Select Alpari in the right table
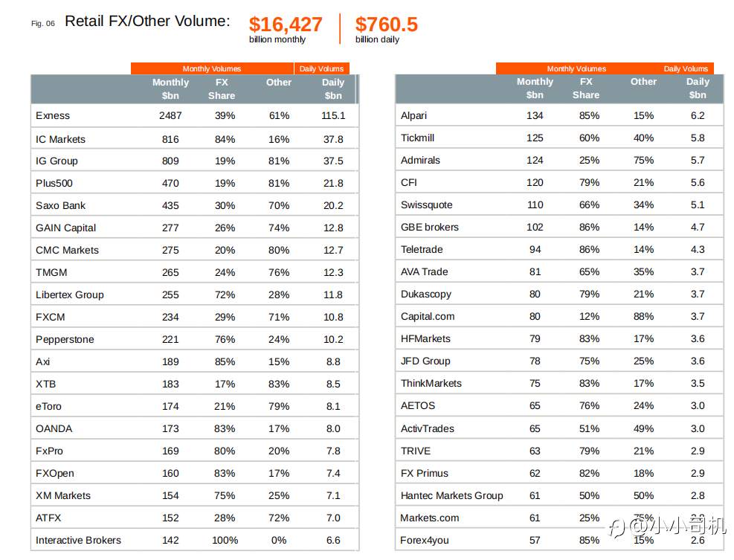The width and height of the screenshot is (734, 560). click(x=413, y=116)
